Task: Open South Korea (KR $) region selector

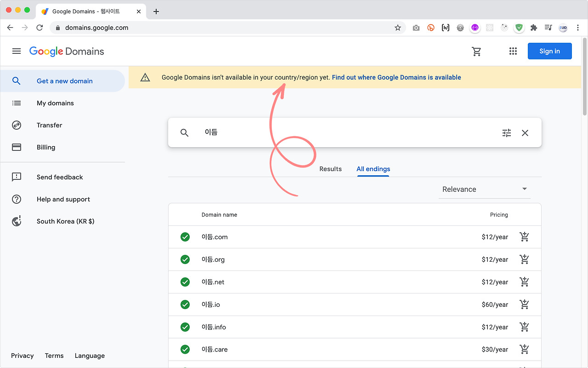Action: click(x=65, y=221)
